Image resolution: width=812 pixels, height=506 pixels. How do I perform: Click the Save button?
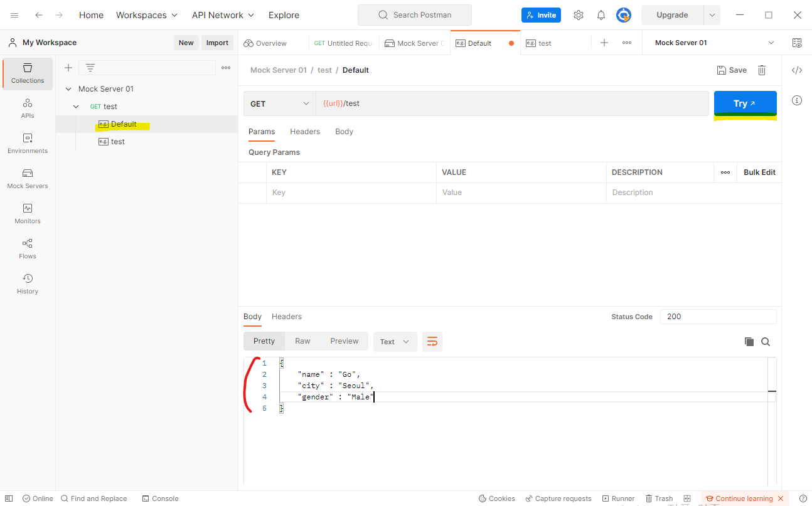[x=732, y=70]
